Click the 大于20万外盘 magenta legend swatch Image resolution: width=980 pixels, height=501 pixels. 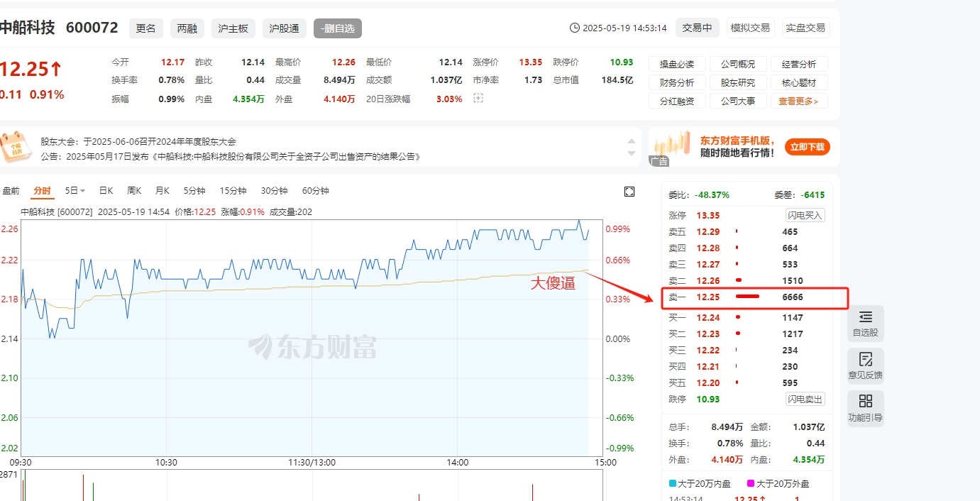(x=751, y=484)
